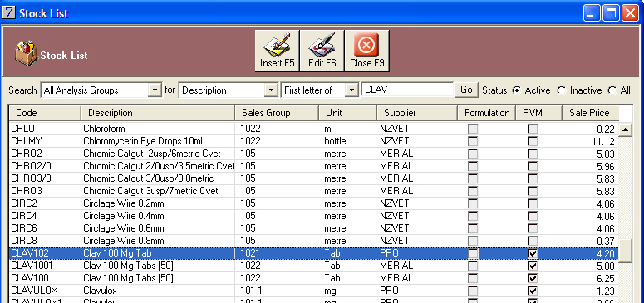Viewport: 644px width, 303px height.
Task: Click the scrollbar up arrow
Action: [x=625, y=130]
